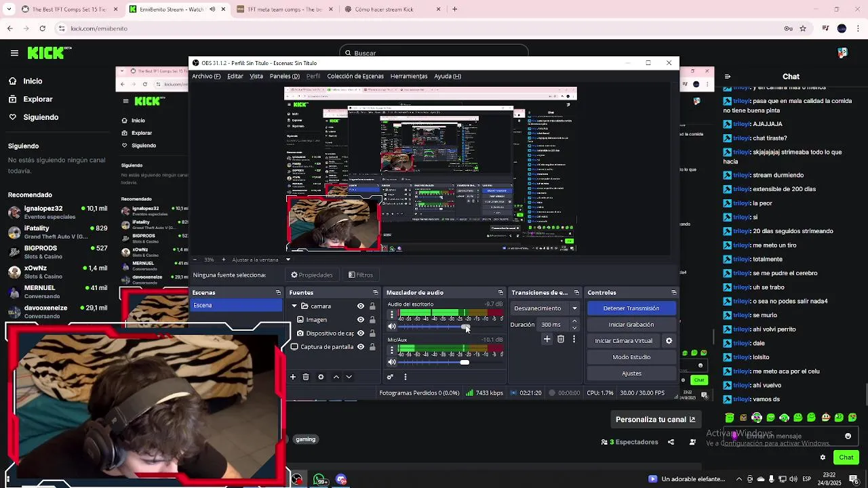Open the Herramientas menu in OBS
This screenshot has height=488, width=868.
click(409, 77)
